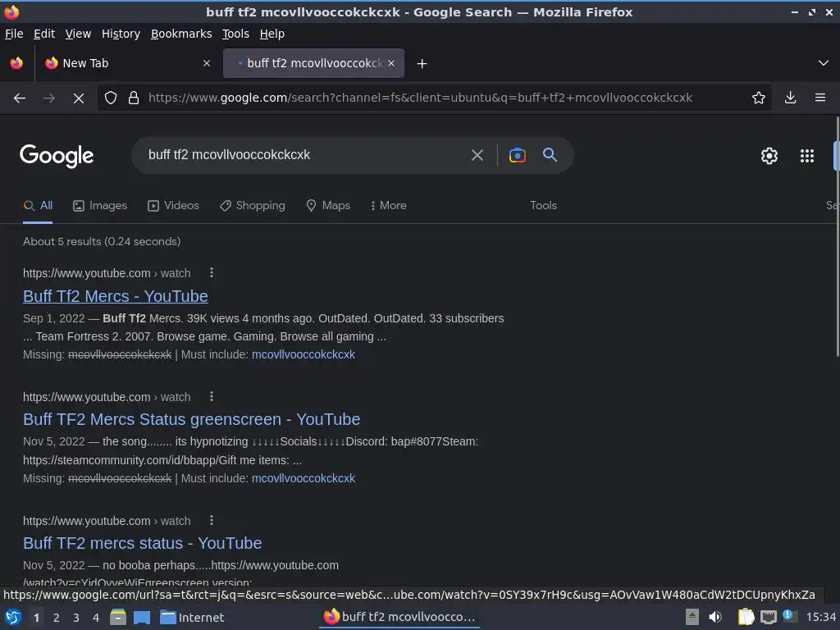
Task: Search by image with camera icon
Action: click(517, 155)
